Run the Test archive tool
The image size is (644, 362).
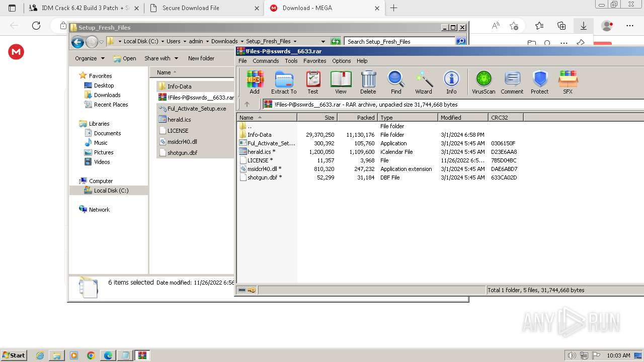[x=313, y=82]
